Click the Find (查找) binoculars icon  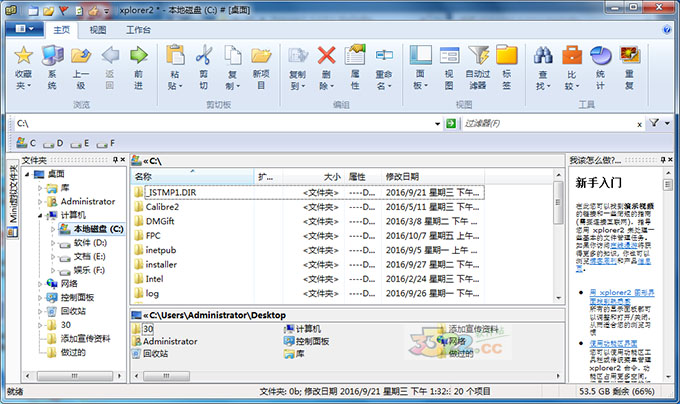(543, 55)
